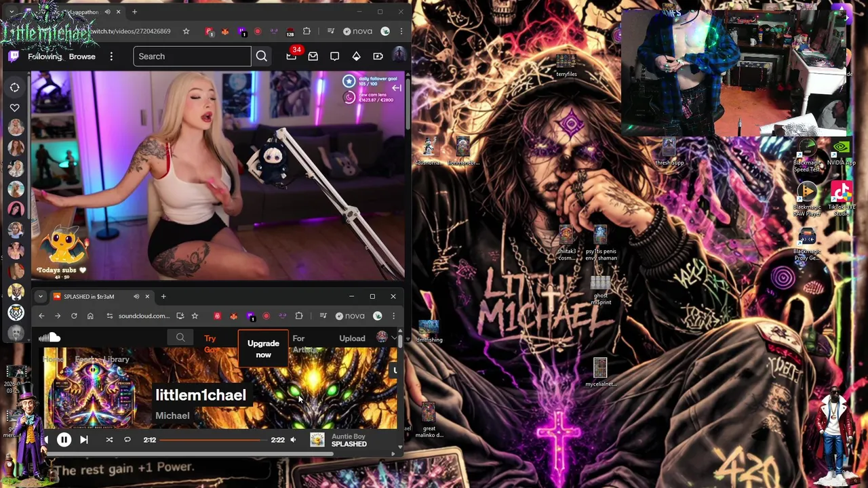Screen dimensions: 868x488
Task: Collapse the Twitch side channel list arrow
Action: pyautogui.click(x=397, y=88)
